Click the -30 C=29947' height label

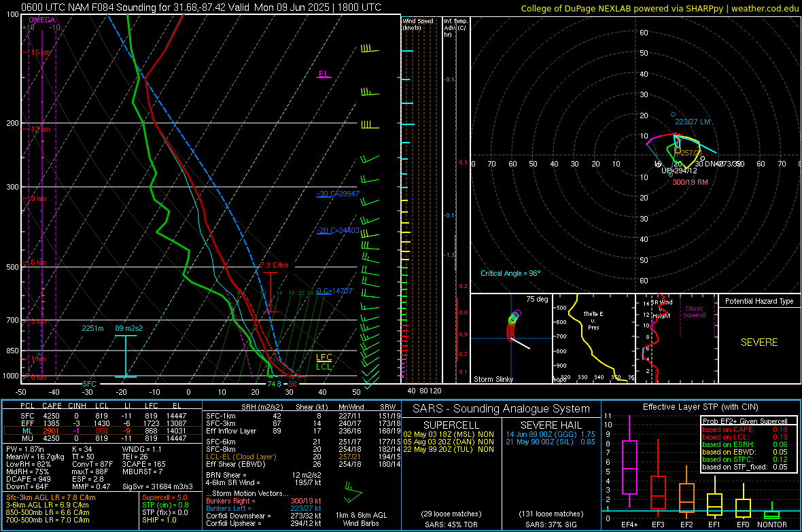pyautogui.click(x=338, y=194)
